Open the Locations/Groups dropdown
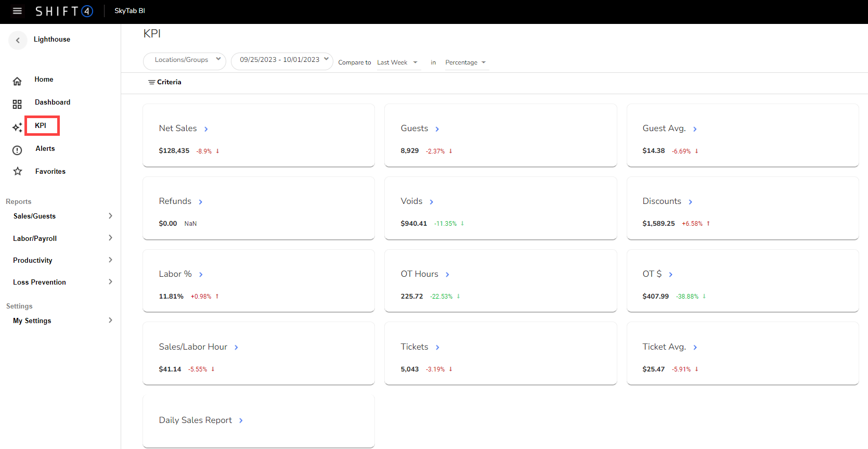The image size is (868, 449). tap(185, 60)
